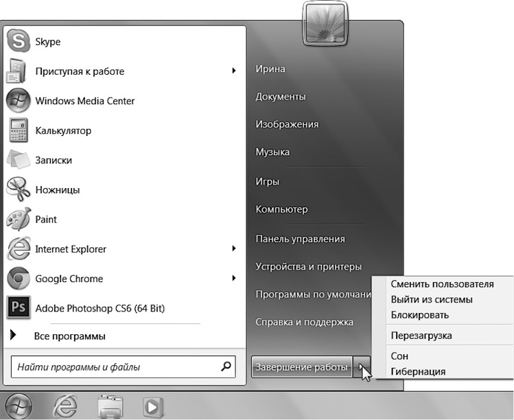The image size is (514, 420).
Task: Select Сменить пользователя option
Action: pyautogui.click(x=441, y=284)
